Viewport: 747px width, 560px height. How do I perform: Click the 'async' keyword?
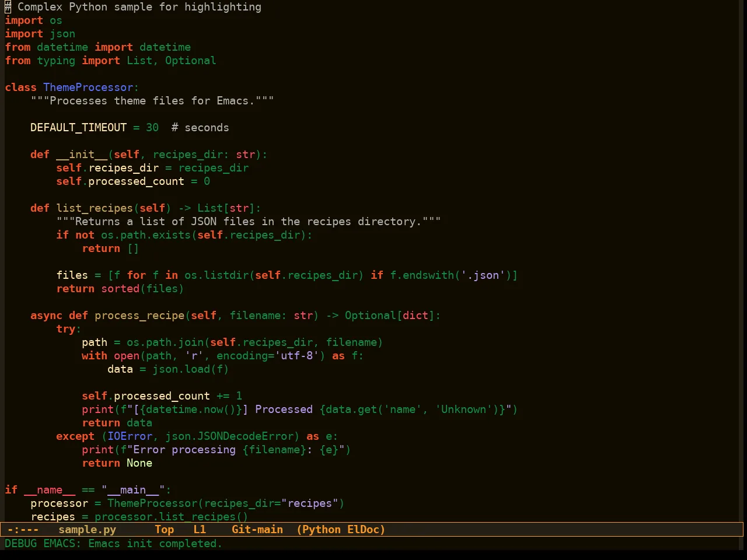pyautogui.click(x=46, y=316)
